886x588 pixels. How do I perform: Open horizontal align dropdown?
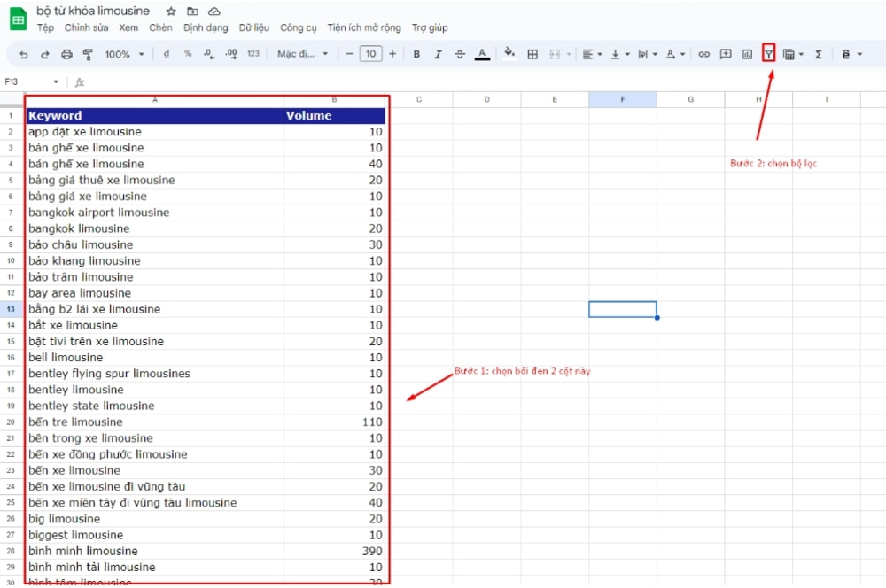(592, 54)
